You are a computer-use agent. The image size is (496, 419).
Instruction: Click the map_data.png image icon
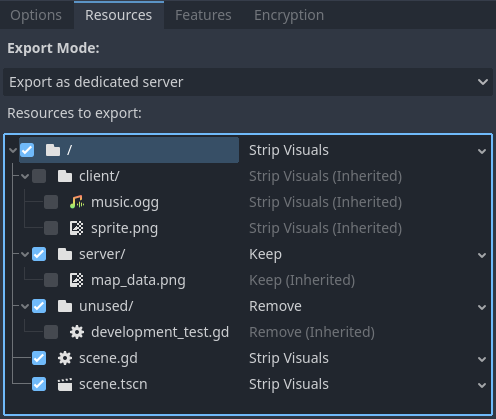(77, 280)
